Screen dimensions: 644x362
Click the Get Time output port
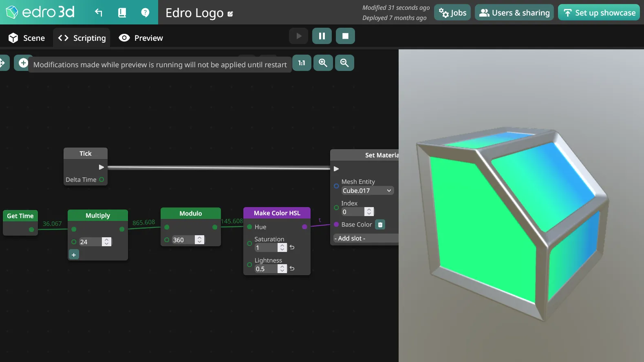pyautogui.click(x=31, y=230)
